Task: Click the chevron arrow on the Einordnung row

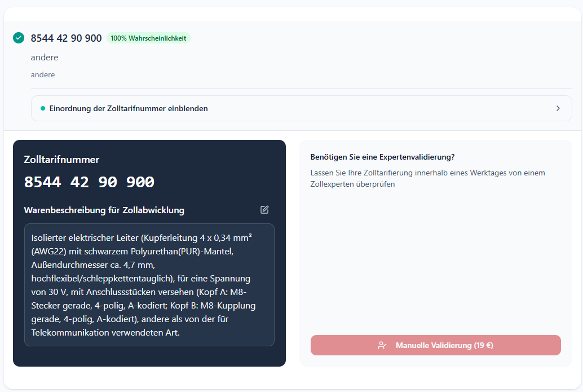Action: pos(558,108)
